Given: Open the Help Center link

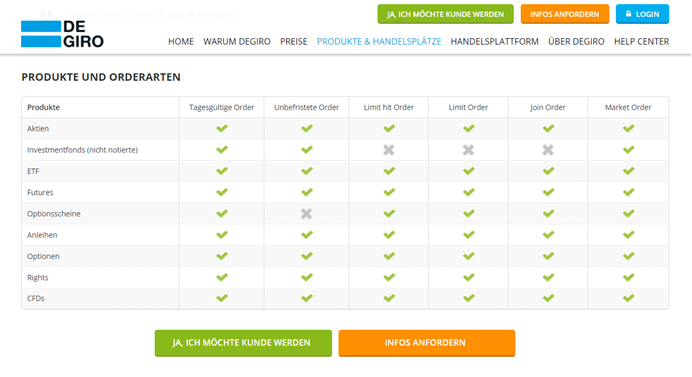Looking at the screenshot, I should [642, 41].
